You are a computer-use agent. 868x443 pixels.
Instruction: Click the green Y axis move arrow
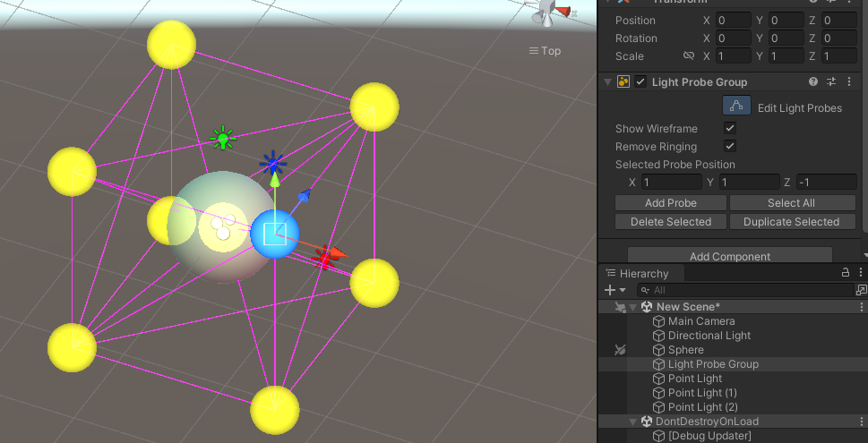275,179
